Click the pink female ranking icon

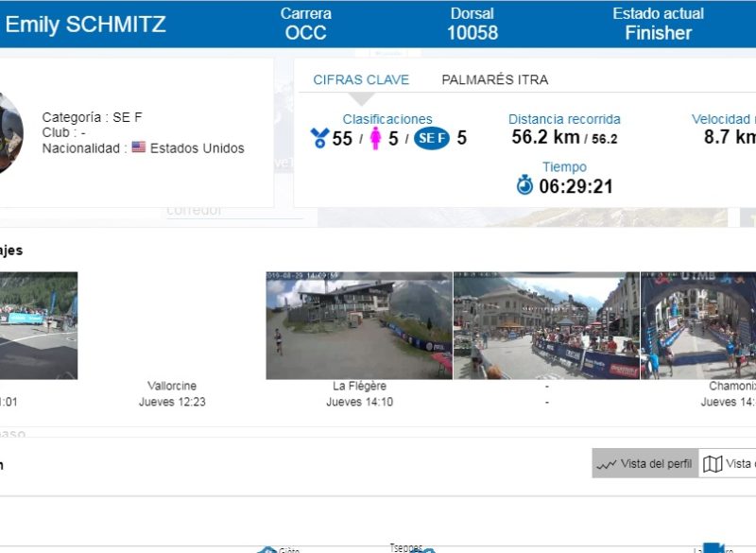pos(375,138)
